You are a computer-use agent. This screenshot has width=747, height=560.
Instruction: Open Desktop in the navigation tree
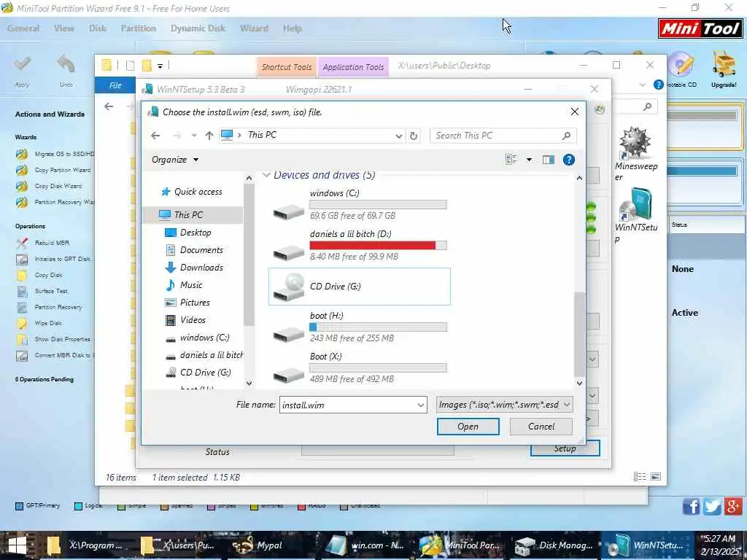pos(189,233)
